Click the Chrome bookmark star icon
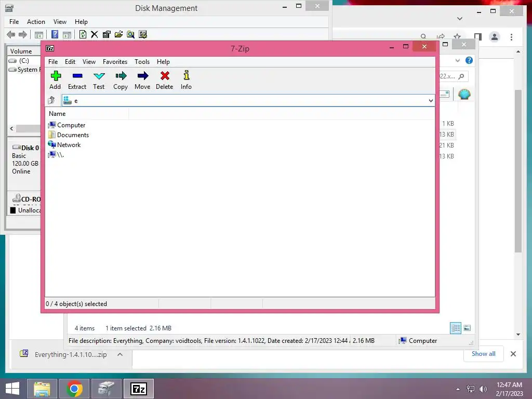Viewport: 532px width, 399px height. 457,37
